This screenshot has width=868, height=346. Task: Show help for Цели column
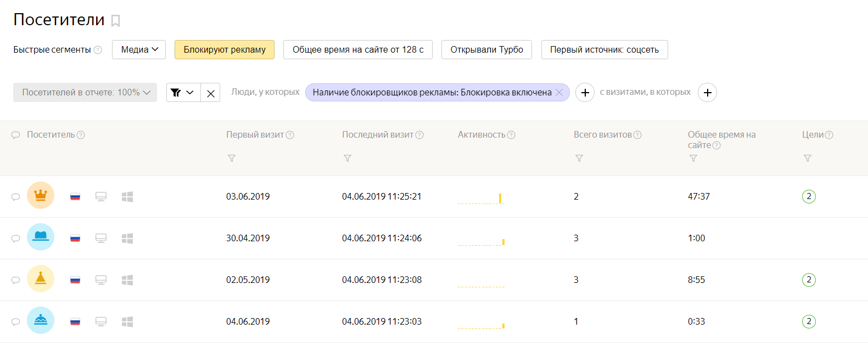[829, 135]
